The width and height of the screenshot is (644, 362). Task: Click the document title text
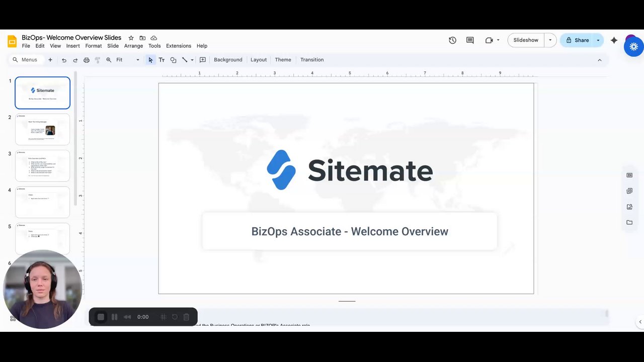71,38
